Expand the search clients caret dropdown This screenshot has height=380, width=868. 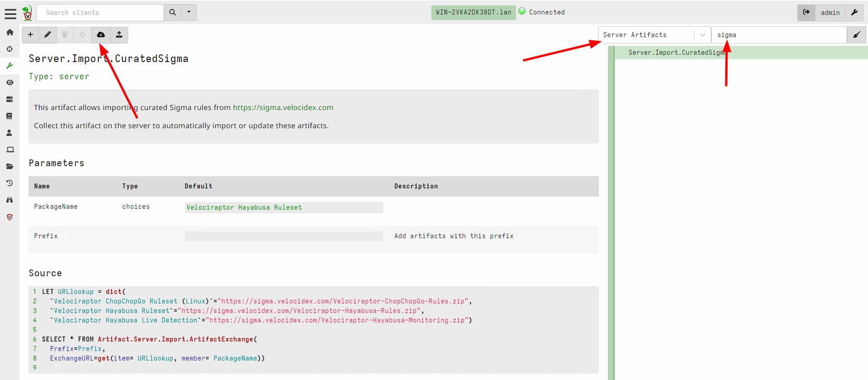tap(189, 13)
